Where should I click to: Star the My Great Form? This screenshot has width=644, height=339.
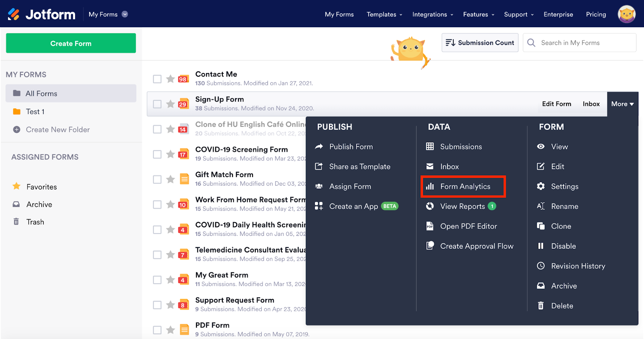click(171, 280)
